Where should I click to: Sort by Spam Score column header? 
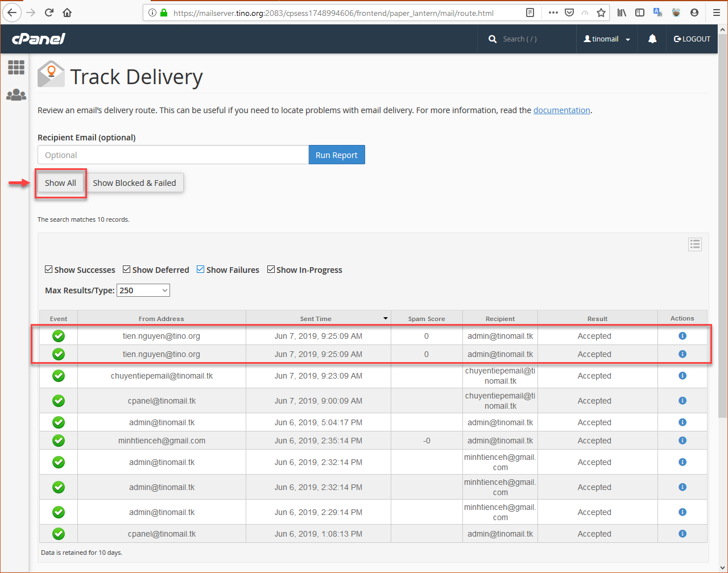427,319
